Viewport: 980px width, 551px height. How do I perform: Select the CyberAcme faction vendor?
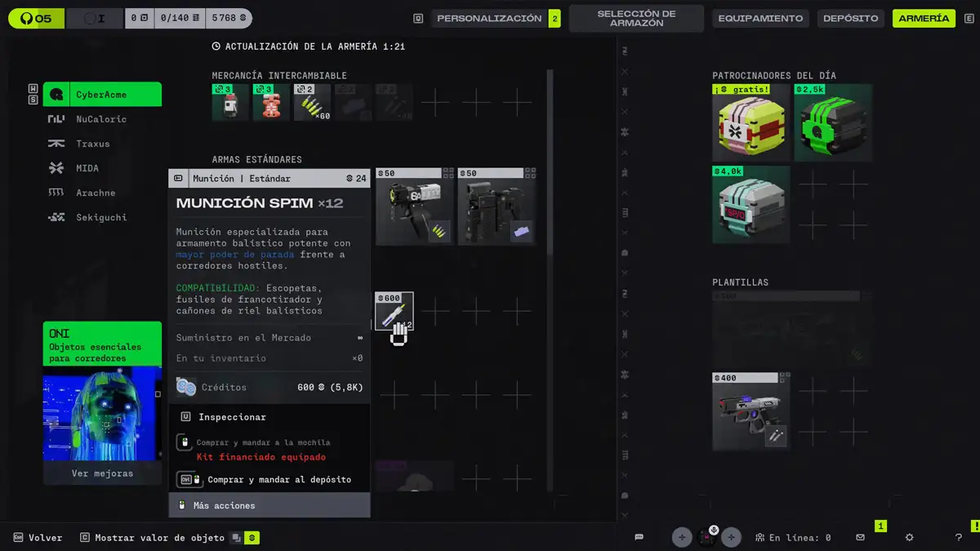[x=102, y=95]
